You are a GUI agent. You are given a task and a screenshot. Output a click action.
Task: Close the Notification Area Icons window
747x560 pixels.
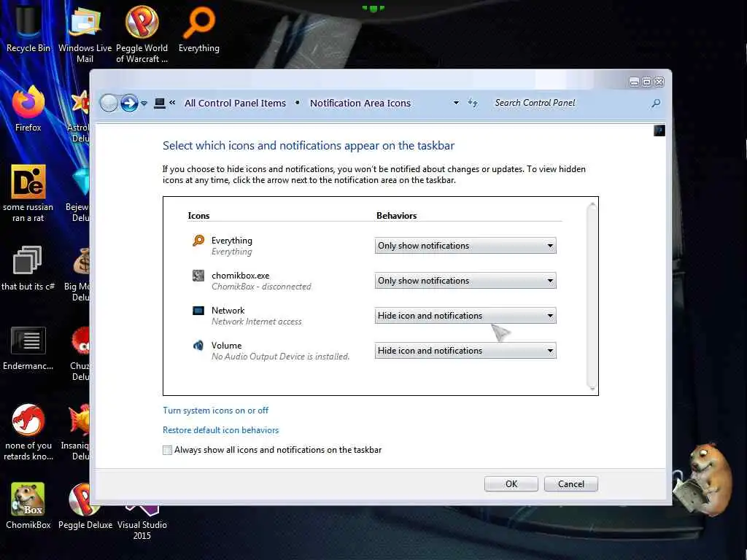click(659, 82)
